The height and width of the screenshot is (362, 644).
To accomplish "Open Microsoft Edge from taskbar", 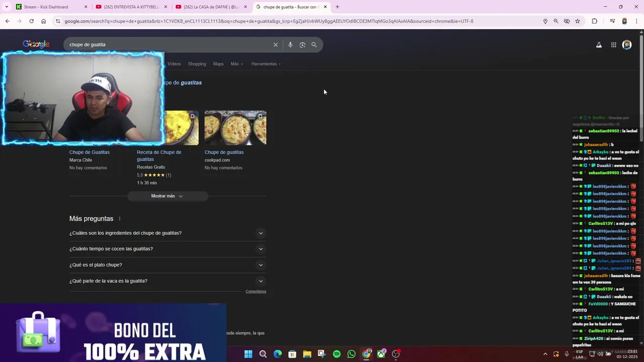I will [x=278, y=354].
